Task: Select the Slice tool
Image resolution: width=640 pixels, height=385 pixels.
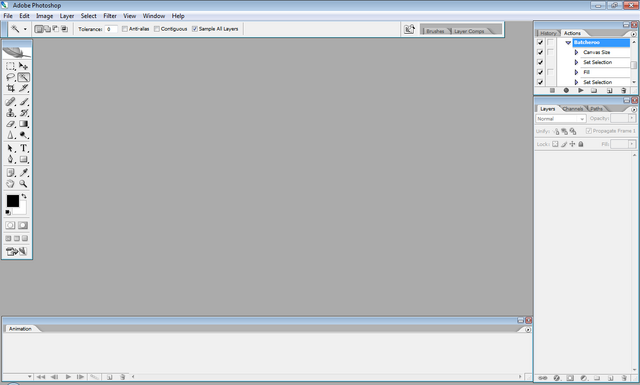Action: (24, 88)
